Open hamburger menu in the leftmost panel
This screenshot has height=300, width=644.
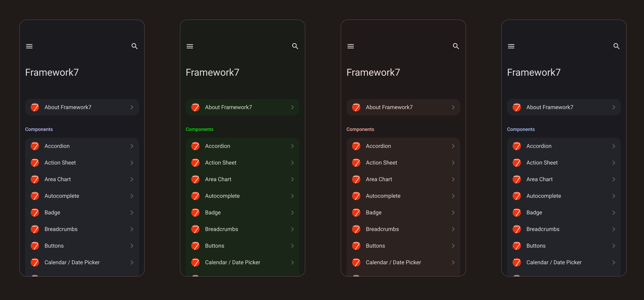(29, 46)
